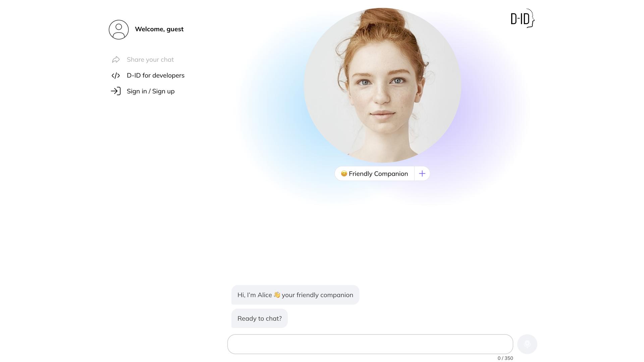This screenshot has height=362, width=644.
Task: Click the code brackets icon for D-ID developers
Action: click(x=116, y=75)
